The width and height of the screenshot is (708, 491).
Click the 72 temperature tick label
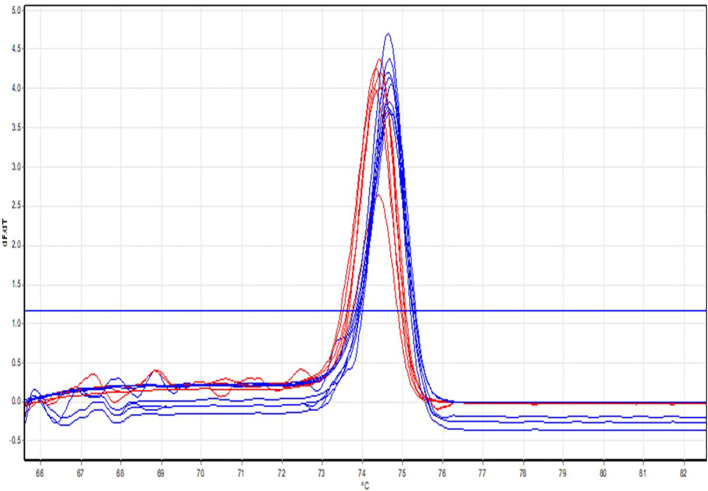282,473
